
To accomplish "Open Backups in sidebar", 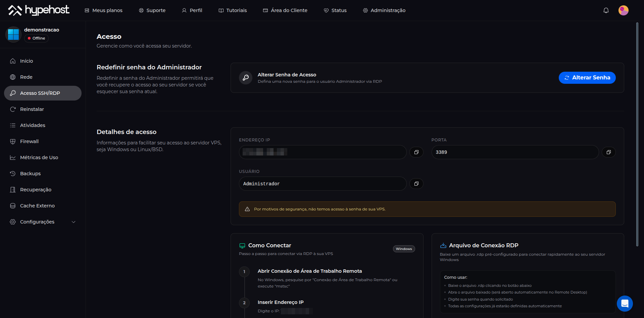I will click(43, 174).
